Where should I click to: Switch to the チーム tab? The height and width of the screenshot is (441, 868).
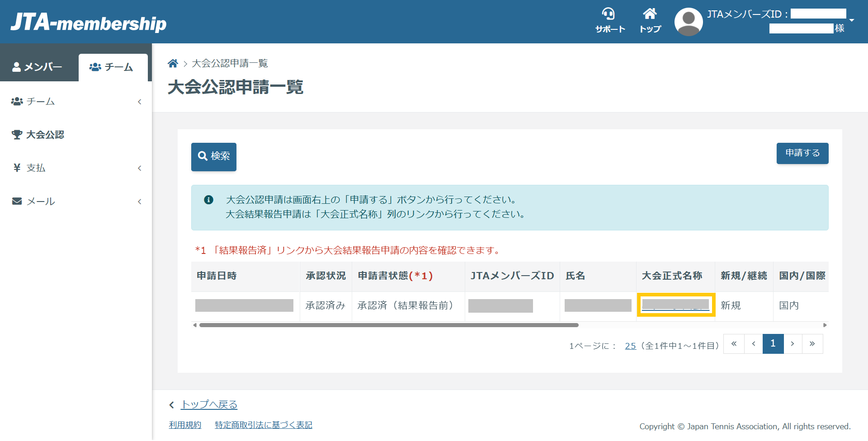(112, 67)
